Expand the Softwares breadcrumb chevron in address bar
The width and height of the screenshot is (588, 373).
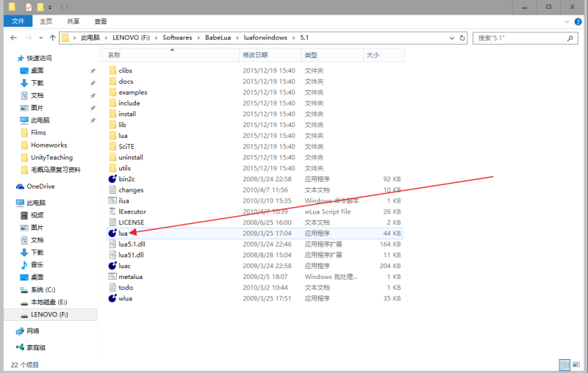[x=196, y=37]
